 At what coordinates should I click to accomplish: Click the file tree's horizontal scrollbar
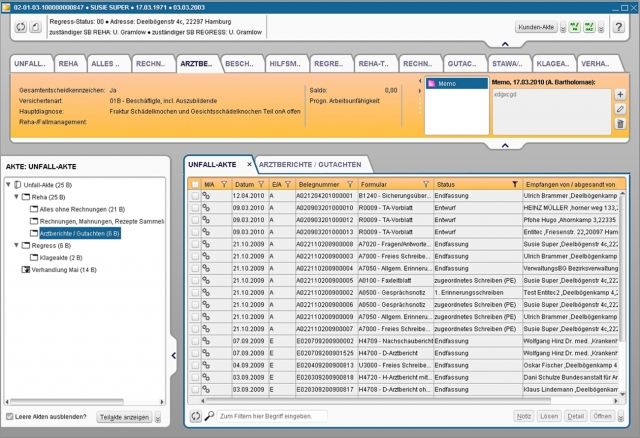[x=67, y=402]
